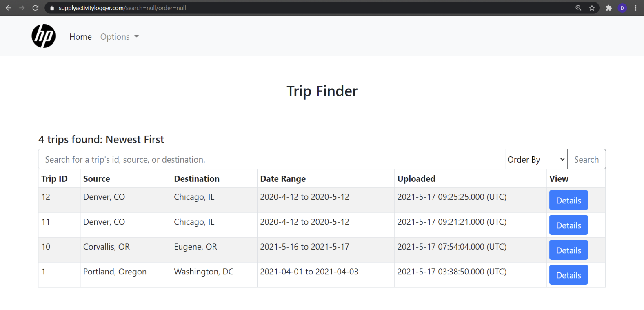The height and width of the screenshot is (310, 644).
Task: Open the Chrome three-dot menu
Action: tap(636, 8)
